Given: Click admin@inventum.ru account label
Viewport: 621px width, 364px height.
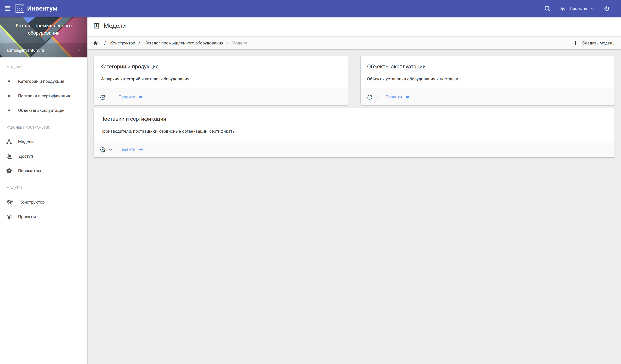Looking at the screenshot, I should [25, 50].
